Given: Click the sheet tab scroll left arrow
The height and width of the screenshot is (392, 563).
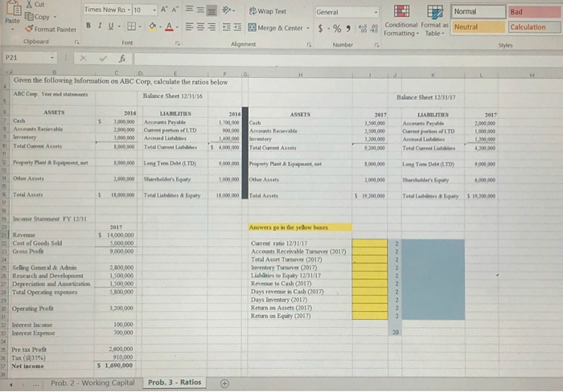Looking at the screenshot, I should [11, 385].
